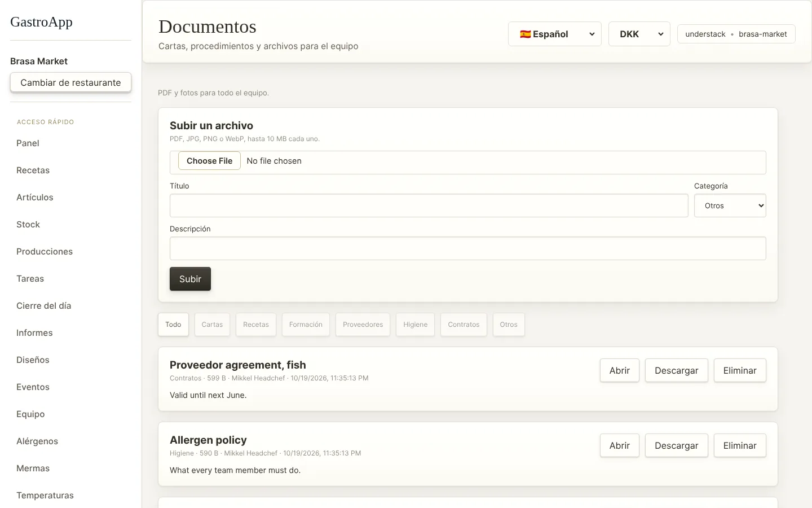Image resolution: width=812 pixels, height=508 pixels.
Task: Click the understack brasa-market badge
Action: pos(736,34)
